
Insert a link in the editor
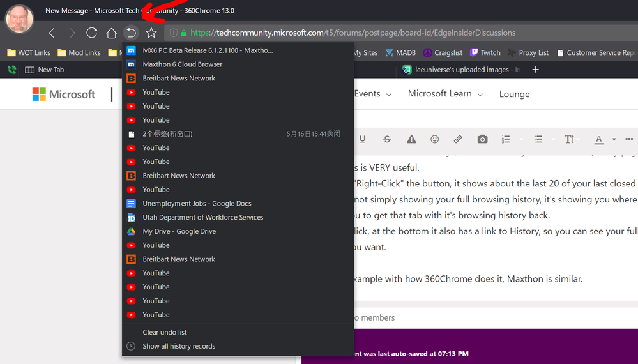(458, 139)
